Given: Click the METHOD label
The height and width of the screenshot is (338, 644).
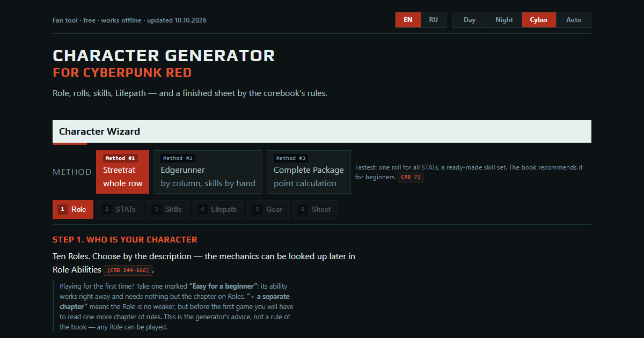Looking at the screenshot, I should 72,172.
